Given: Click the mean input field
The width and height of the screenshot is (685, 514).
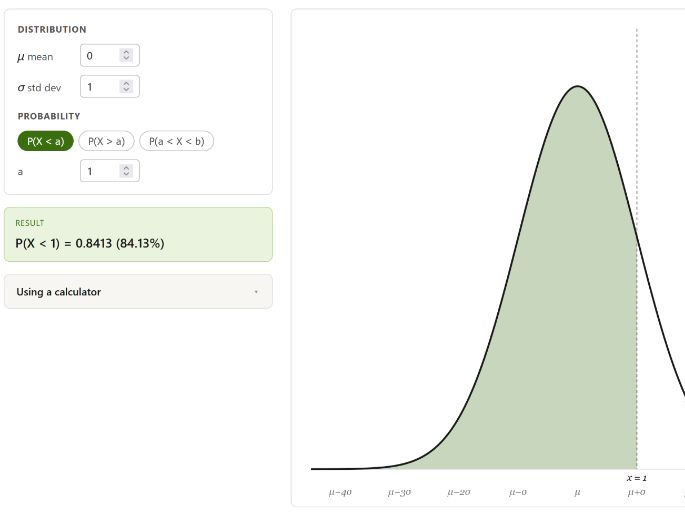Looking at the screenshot, I should pyautogui.click(x=110, y=55).
